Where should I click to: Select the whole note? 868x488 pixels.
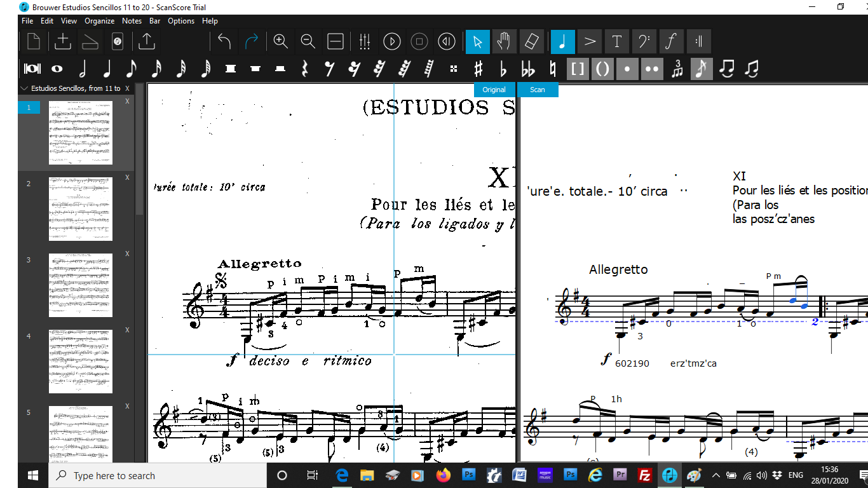(x=57, y=69)
